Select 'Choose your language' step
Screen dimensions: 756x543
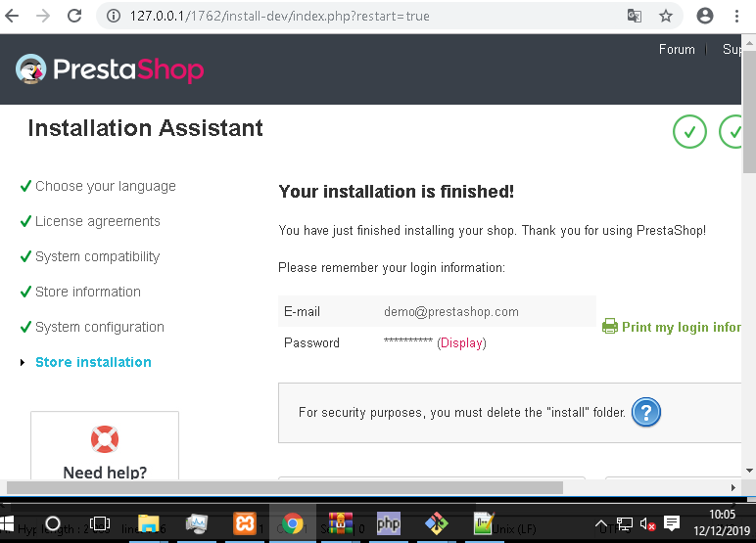point(105,186)
